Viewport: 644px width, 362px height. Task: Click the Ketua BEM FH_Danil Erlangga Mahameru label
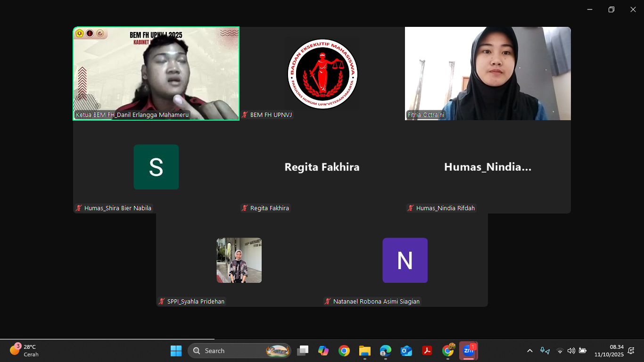point(132,115)
